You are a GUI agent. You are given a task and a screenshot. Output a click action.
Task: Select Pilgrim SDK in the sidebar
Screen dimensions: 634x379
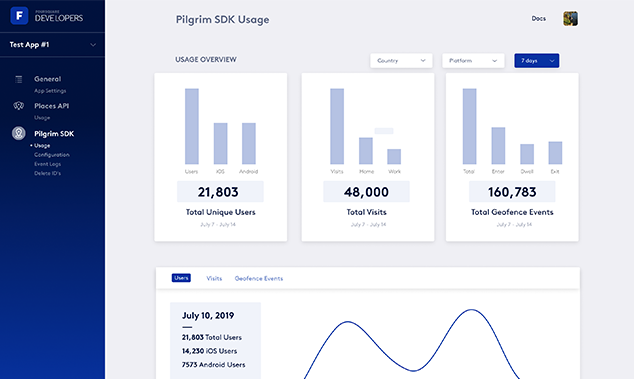point(54,133)
